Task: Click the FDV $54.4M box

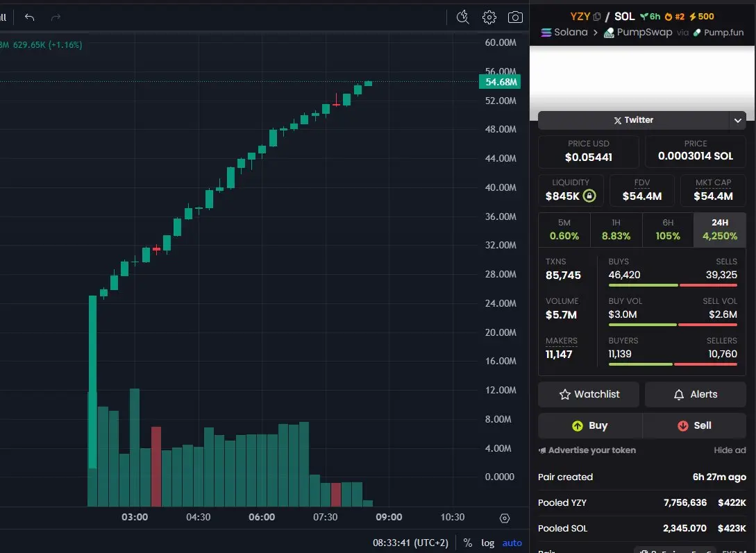Action: (x=641, y=191)
